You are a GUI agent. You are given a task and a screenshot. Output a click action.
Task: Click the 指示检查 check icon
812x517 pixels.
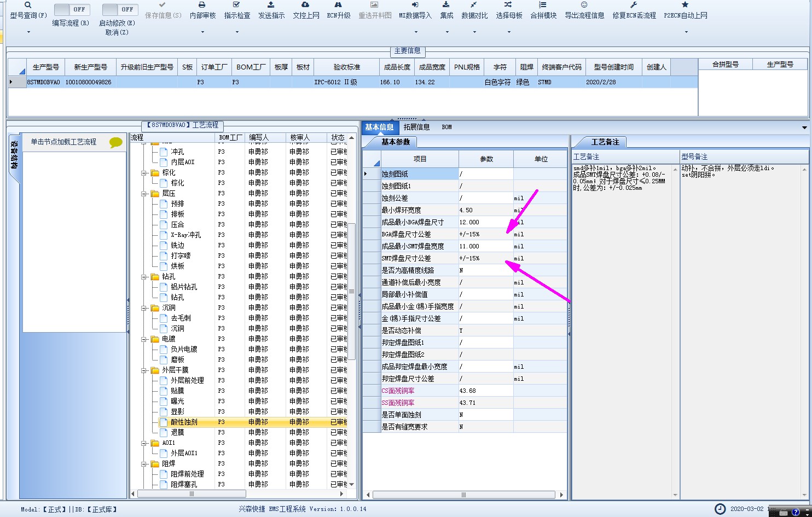237,5
